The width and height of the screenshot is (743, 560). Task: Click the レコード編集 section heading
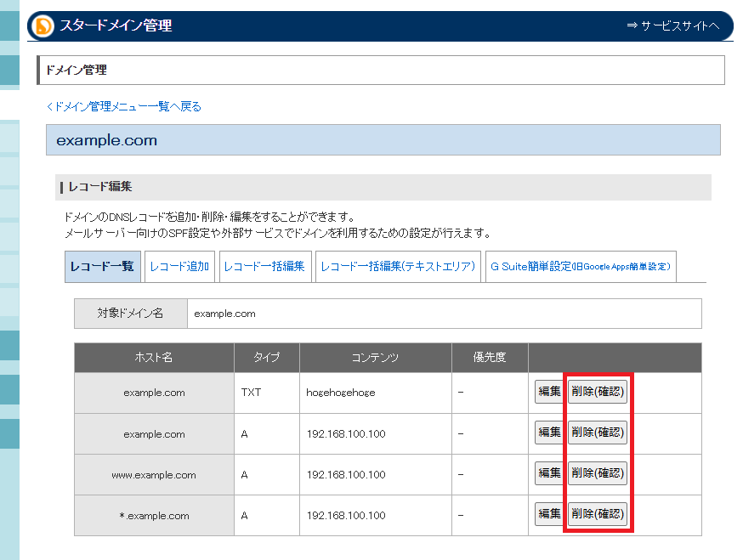(100, 187)
